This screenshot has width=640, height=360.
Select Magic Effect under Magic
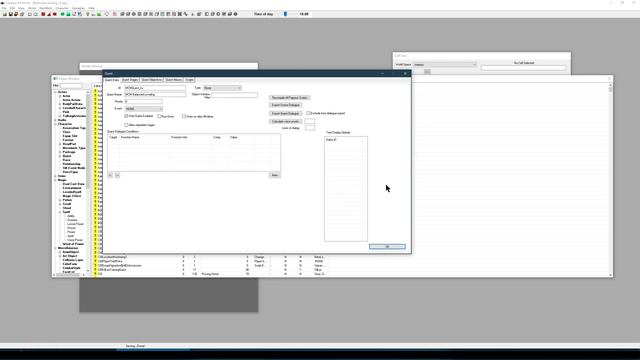(72, 196)
